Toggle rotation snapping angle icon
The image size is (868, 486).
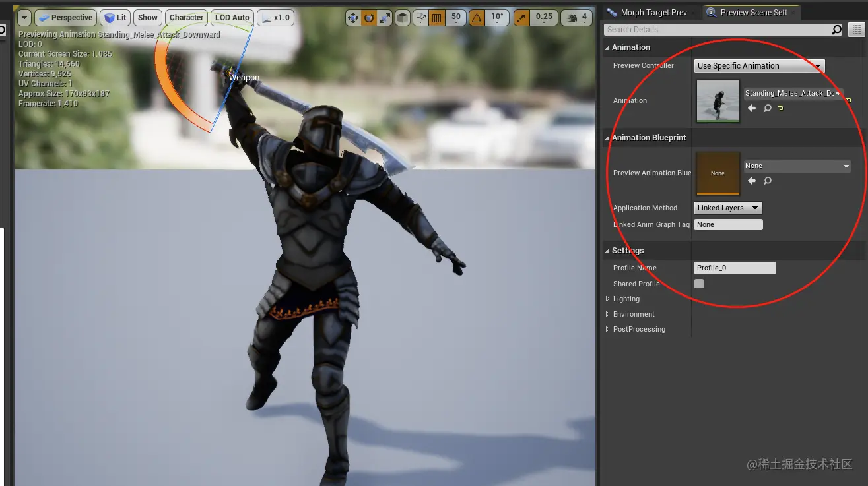[477, 18]
